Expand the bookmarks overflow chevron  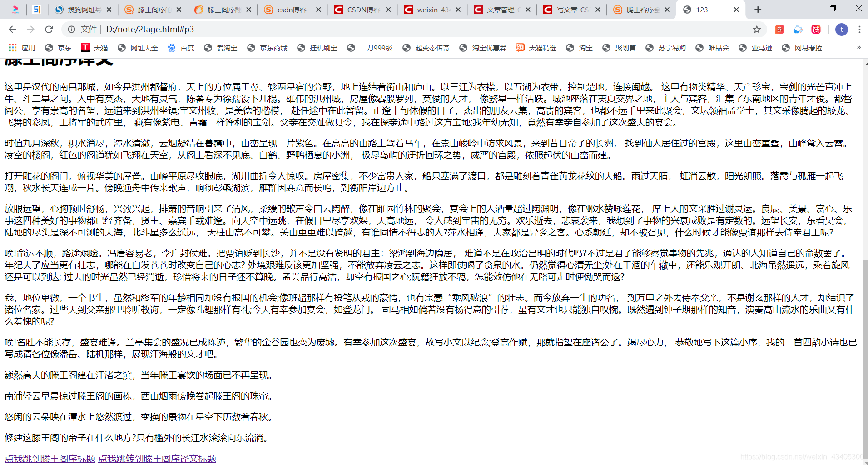point(858,48)
